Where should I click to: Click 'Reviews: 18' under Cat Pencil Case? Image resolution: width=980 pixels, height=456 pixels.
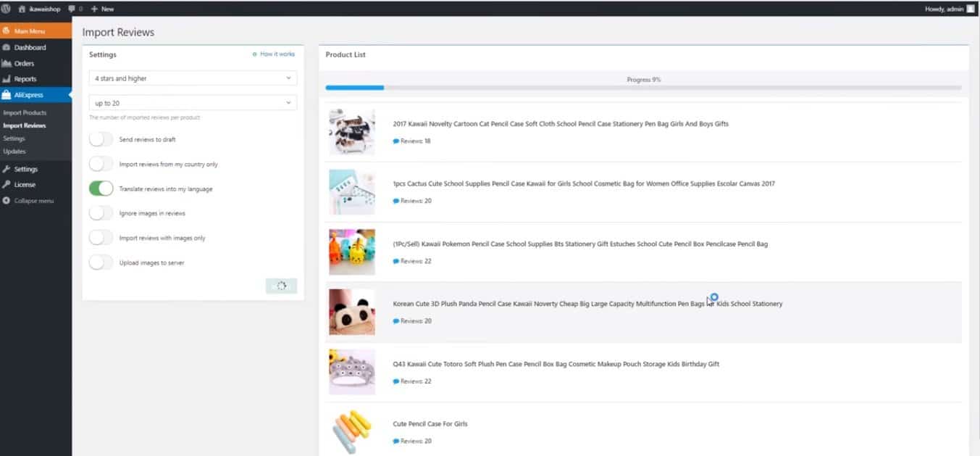[415, 141]
